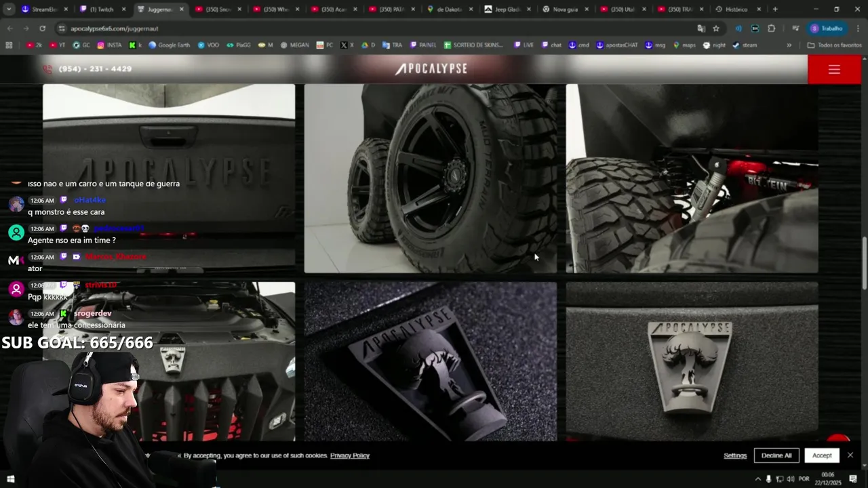Open the site information icon before the URL
Viewport: 868px width, 488px height.
pyautogui.click(x=62, y=28)
